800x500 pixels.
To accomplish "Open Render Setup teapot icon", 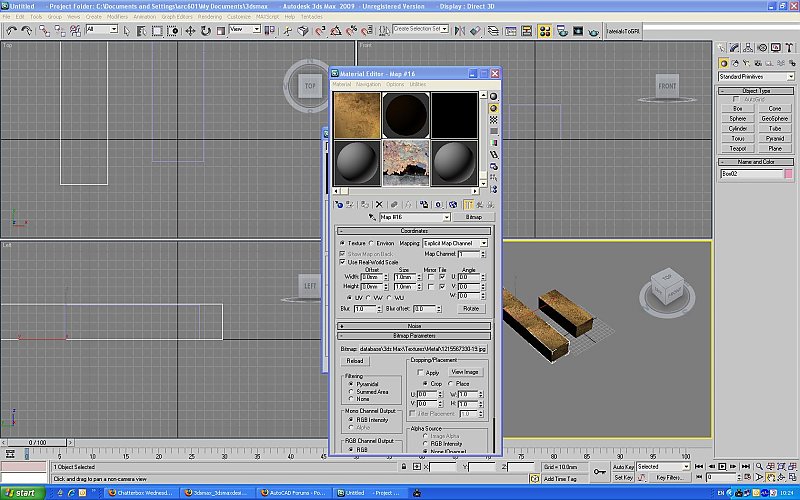I will [x=562, y=31].
